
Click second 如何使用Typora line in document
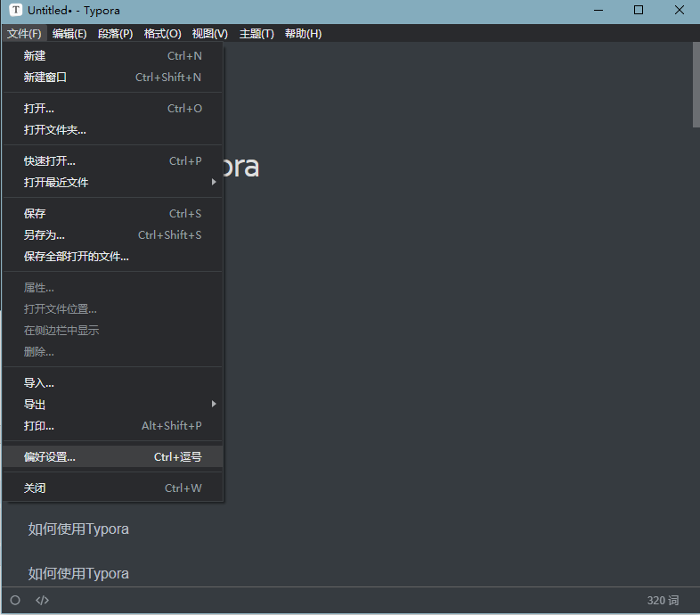coord(78,573)
